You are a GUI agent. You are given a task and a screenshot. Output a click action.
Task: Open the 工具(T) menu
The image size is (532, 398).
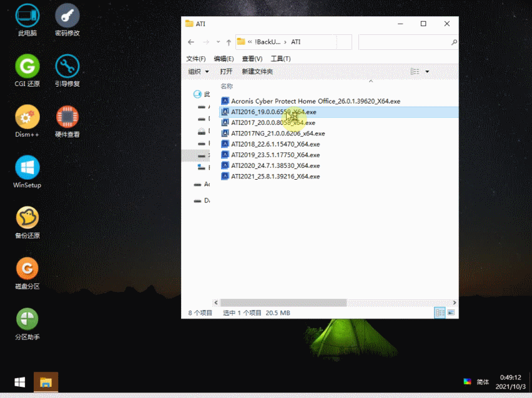(x=280, y=59)
